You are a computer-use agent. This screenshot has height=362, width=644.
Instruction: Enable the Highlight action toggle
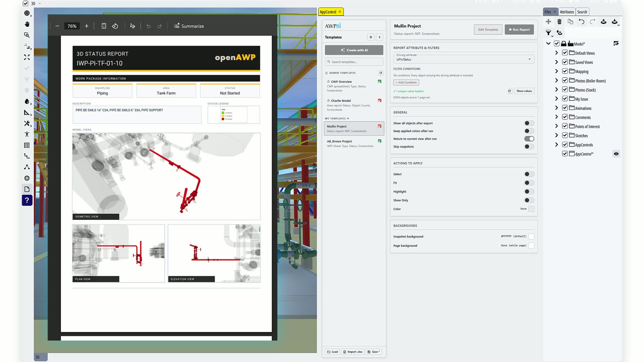(529, 191)
